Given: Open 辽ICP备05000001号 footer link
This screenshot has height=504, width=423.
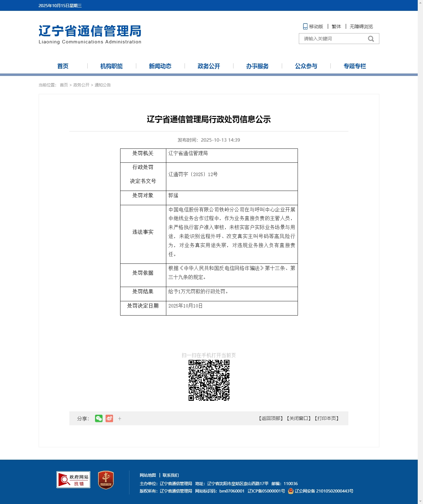Looking at the screenshot, I should (x=266, y=491).
